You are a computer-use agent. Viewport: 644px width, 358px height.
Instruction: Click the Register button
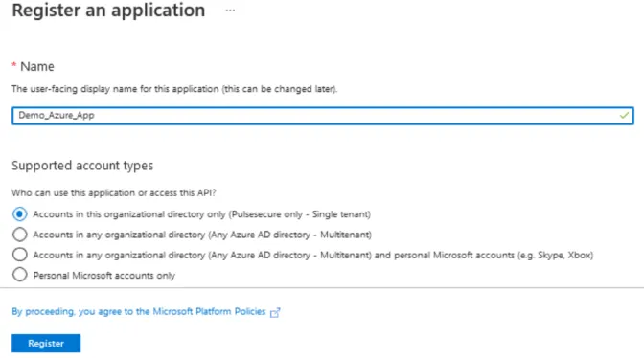point(46,344)
